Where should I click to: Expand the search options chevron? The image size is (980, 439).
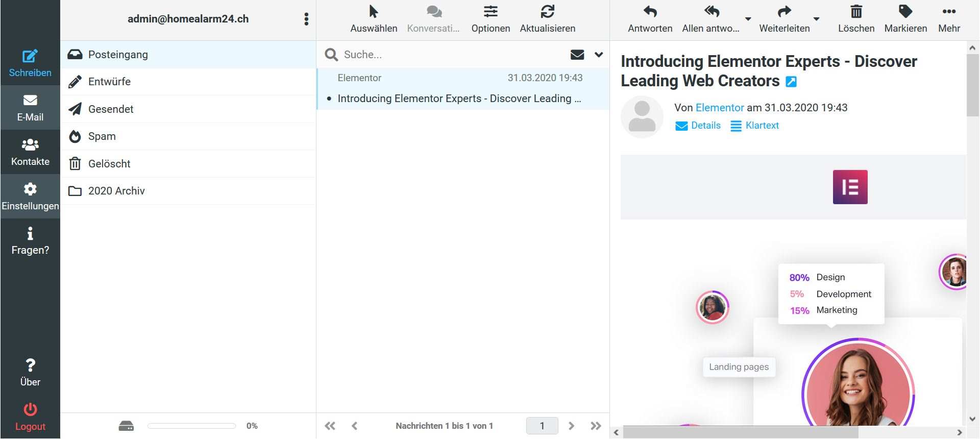(x=599, y=55)
